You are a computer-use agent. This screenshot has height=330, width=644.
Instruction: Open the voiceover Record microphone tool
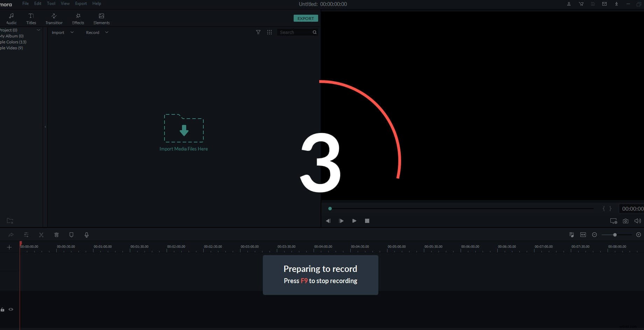point(86,235)
